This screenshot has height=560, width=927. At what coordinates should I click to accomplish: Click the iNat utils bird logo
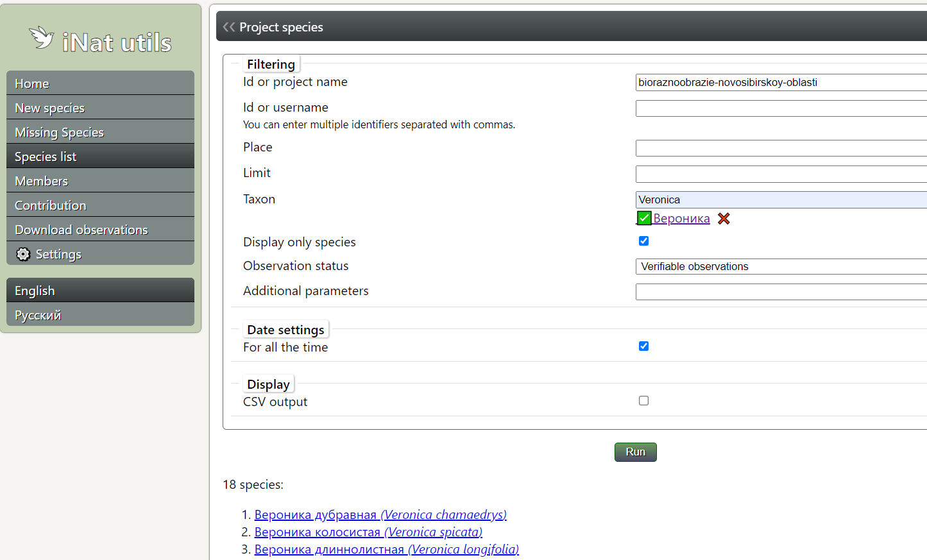[x=42, y=38]
